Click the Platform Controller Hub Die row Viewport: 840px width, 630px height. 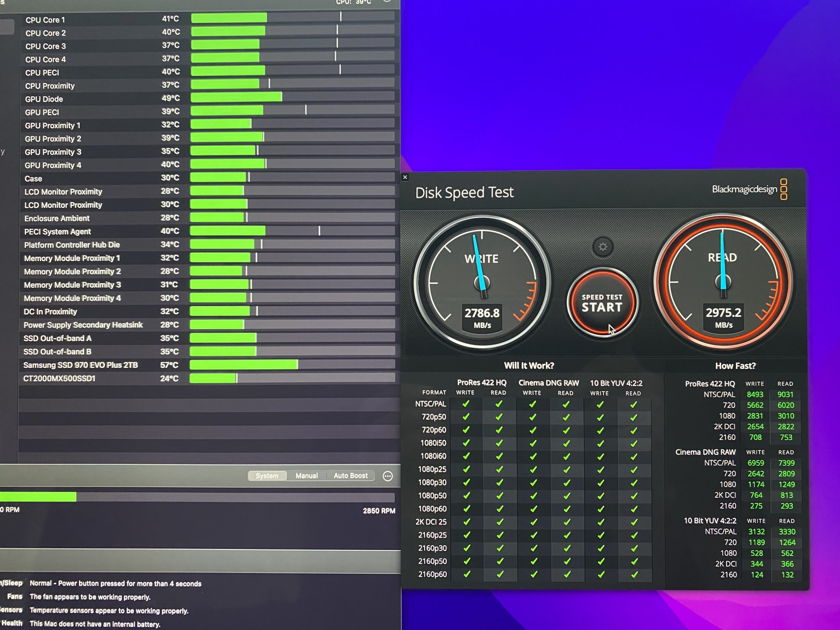72,245
